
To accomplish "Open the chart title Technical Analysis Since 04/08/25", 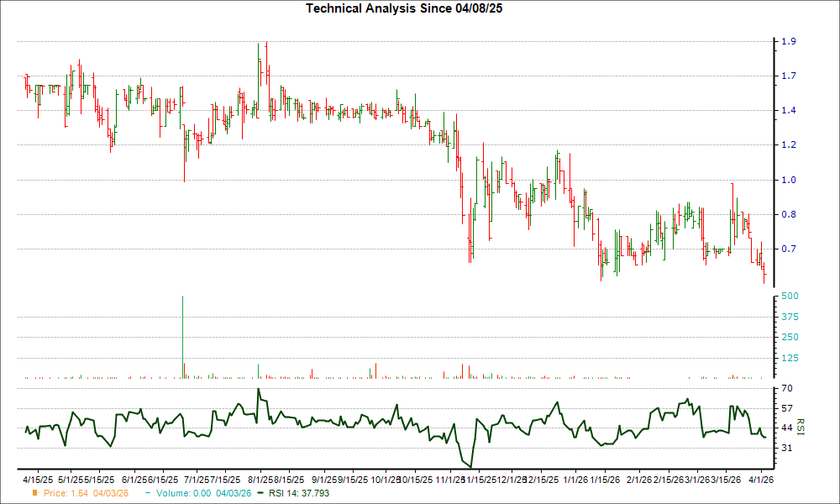I will coord(405,8).
